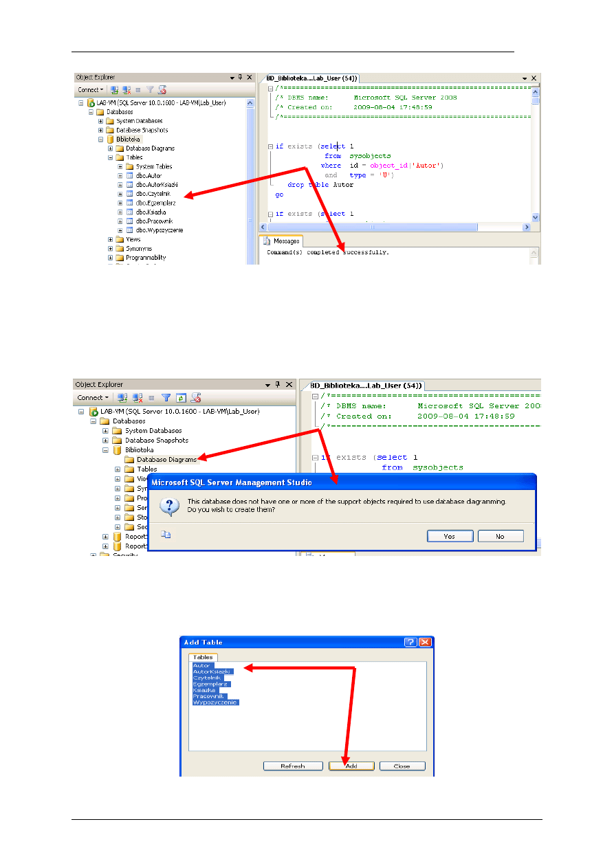Expand the dbo.Ksiazka table node
Screen dimensions: 614x868
click(x=120, y=212)
